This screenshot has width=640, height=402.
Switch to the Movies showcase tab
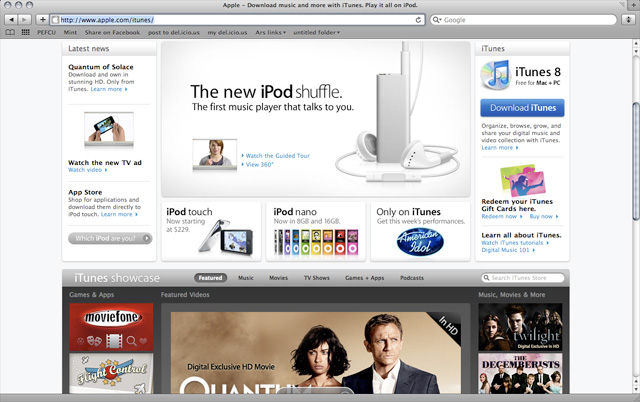pyautogui.click(x=278, y=278)
